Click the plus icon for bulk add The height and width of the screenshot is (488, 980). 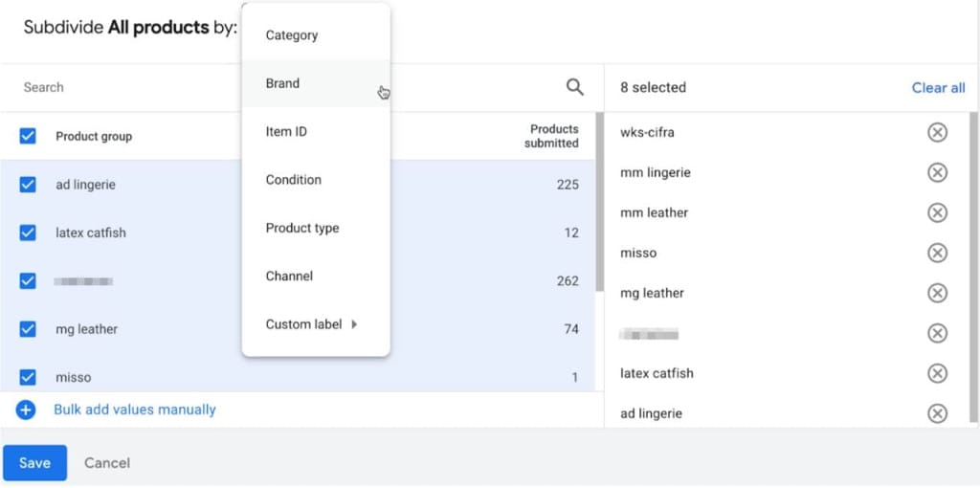(26, 410)
